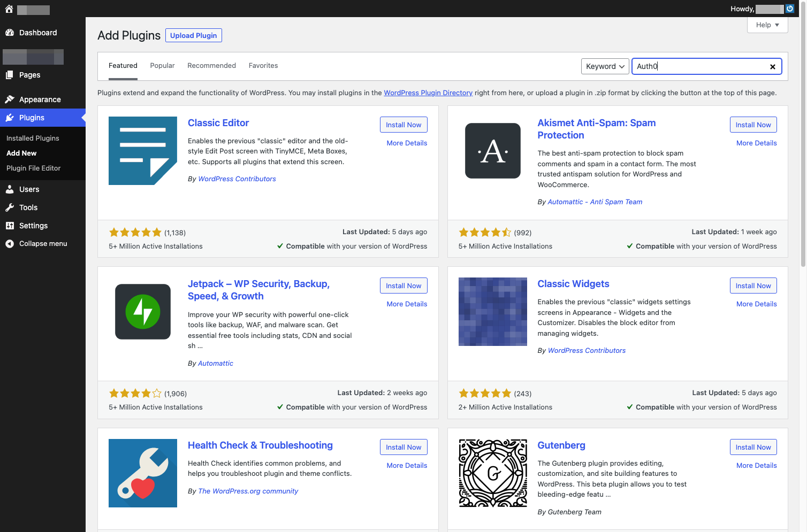Click the Health Check wrench thumbnail
807x532 pixels.
[143, 473]
